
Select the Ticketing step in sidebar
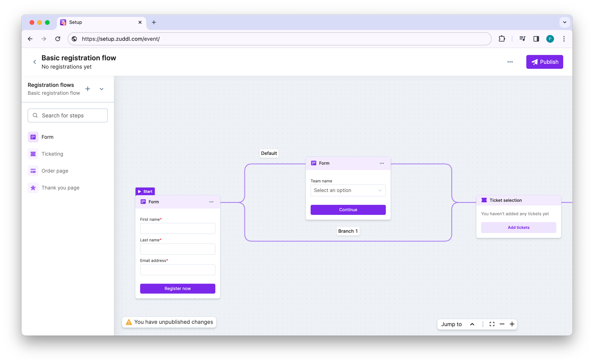[x=52, y=154]
